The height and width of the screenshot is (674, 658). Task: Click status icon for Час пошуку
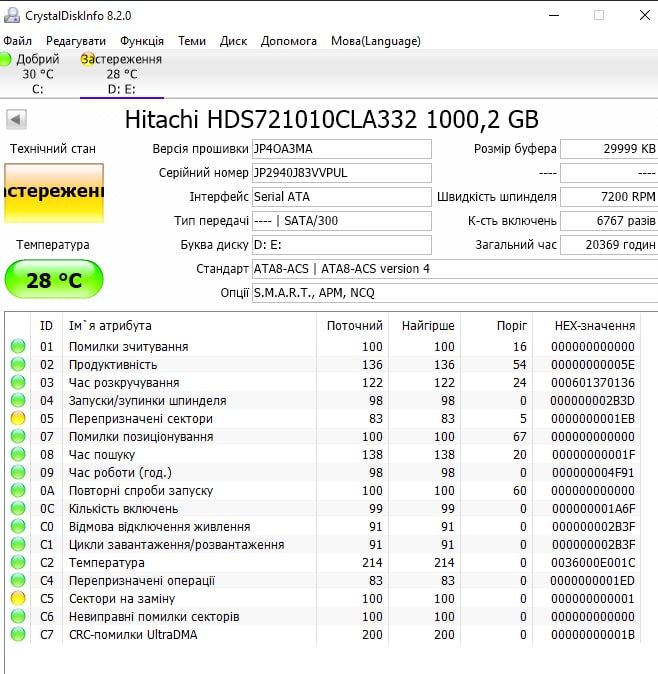(x=18, y=455)
